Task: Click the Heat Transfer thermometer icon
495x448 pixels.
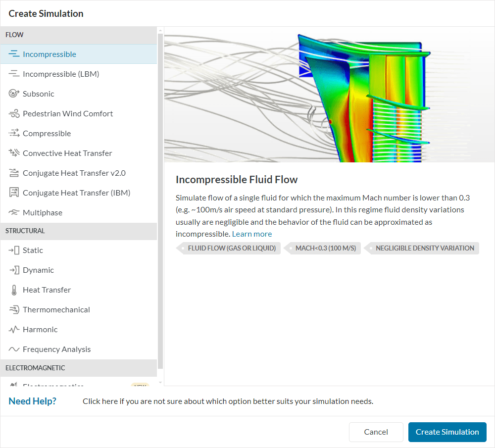Action: tap(14, 290)
